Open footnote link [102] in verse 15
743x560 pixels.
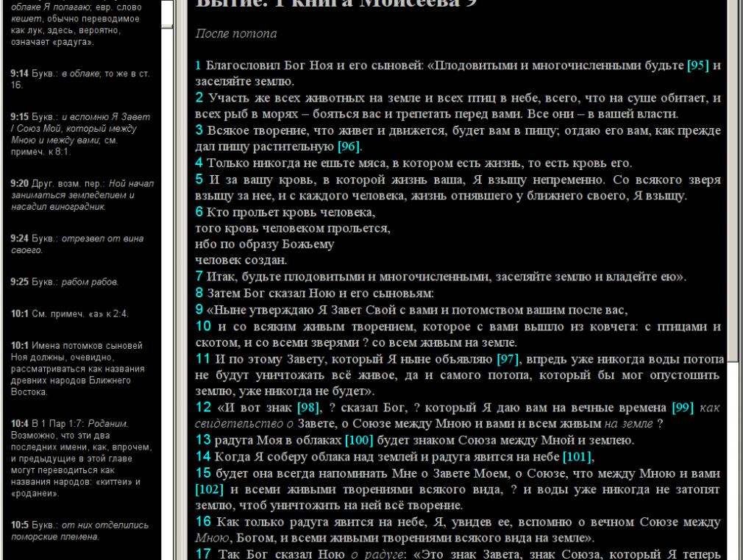[x=210, y=489]
